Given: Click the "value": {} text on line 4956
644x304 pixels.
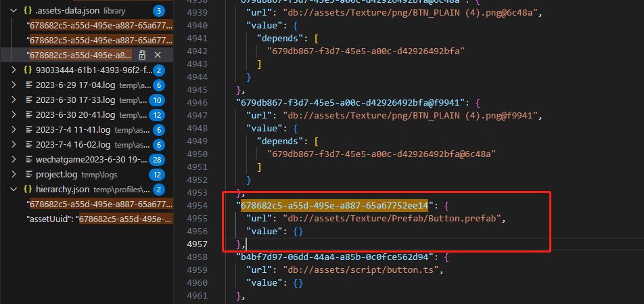Looking at the screenshot, I should point(275,232).
